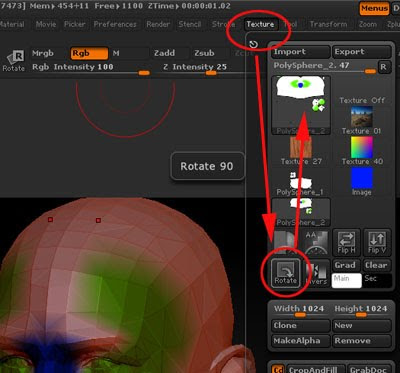The image size is (400, 373).
Task: Toggle the M material mode button
Action: click(x=129, y=53)
